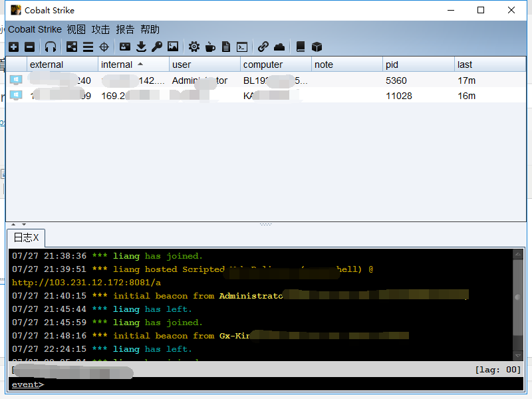Click the 21:40:15 initial beacon log line
Viewport: 532px width, 399px height.
tap(240, 296)
